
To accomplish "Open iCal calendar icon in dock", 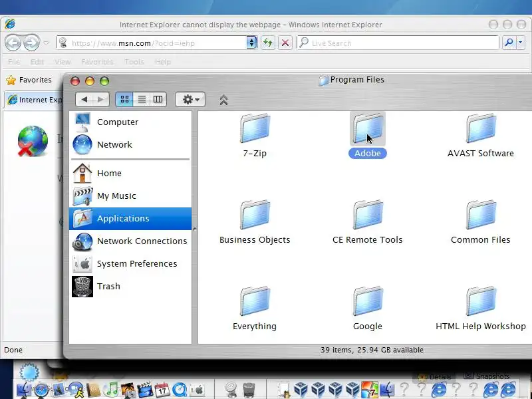I will [x=162, y=390].
